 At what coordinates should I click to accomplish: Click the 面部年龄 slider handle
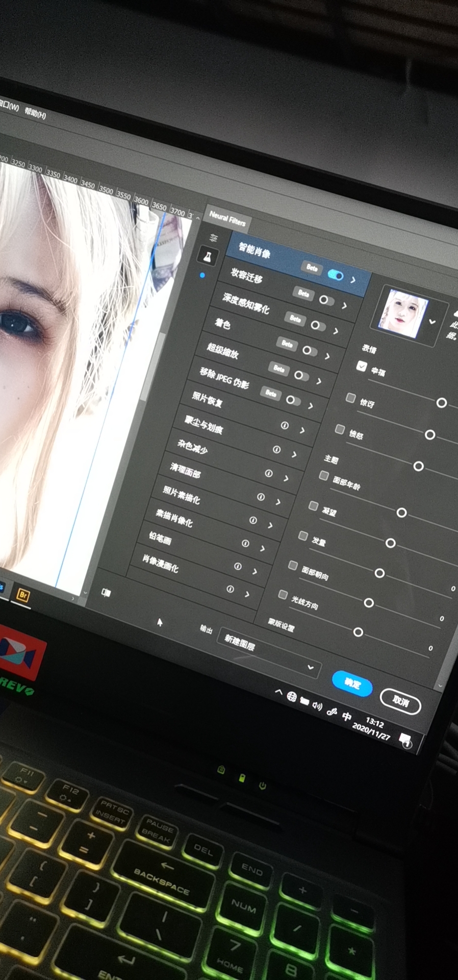[402, 512]
